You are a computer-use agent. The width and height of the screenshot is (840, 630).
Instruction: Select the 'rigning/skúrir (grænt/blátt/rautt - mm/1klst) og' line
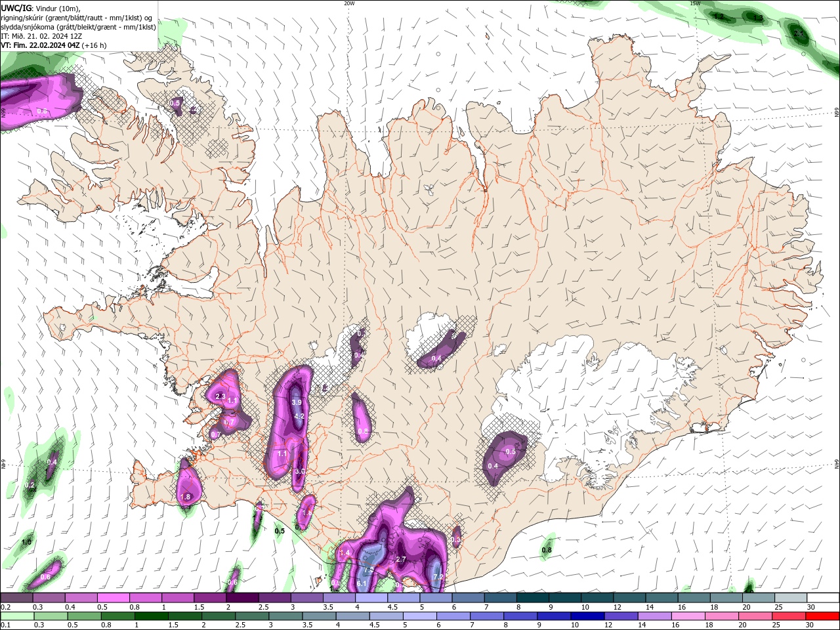tap(77, 18)
